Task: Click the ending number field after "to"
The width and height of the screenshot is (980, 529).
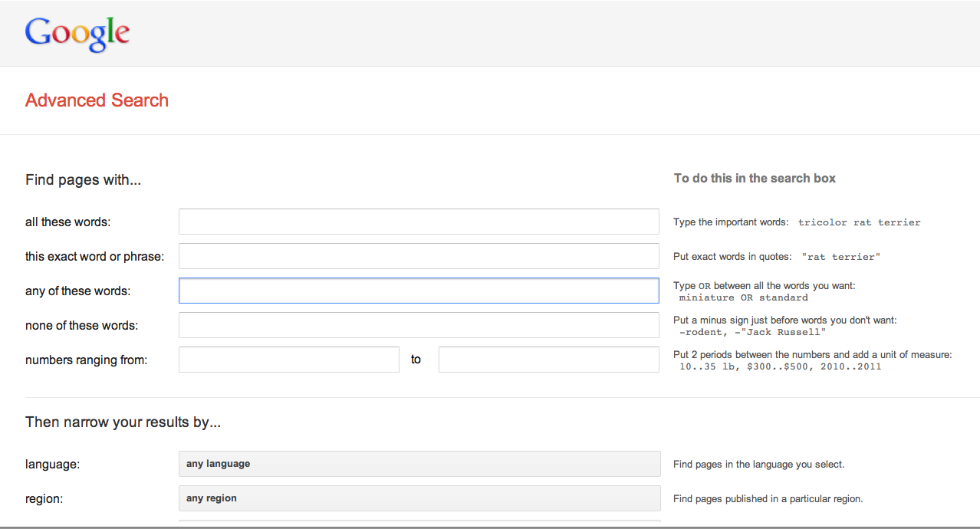Action: coord(549,360)
